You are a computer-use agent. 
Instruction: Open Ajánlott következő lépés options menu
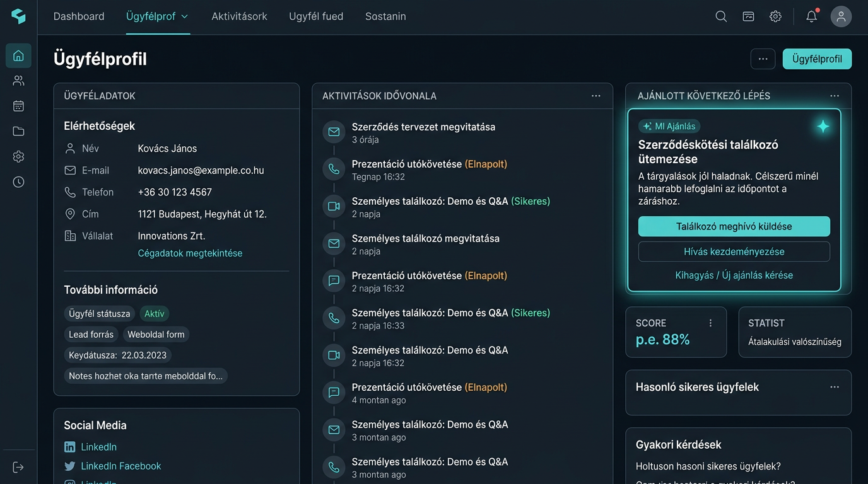click(x=835, y=96)
